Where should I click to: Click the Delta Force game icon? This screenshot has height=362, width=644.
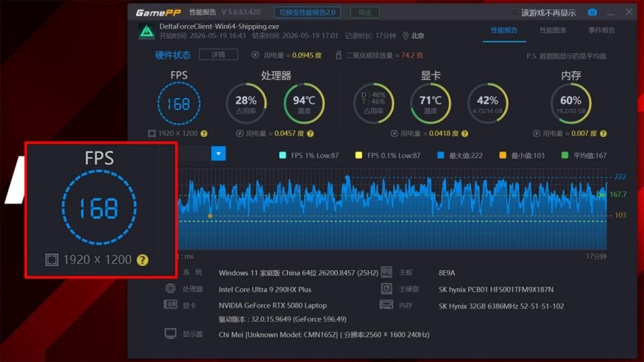tap(147, 32)
